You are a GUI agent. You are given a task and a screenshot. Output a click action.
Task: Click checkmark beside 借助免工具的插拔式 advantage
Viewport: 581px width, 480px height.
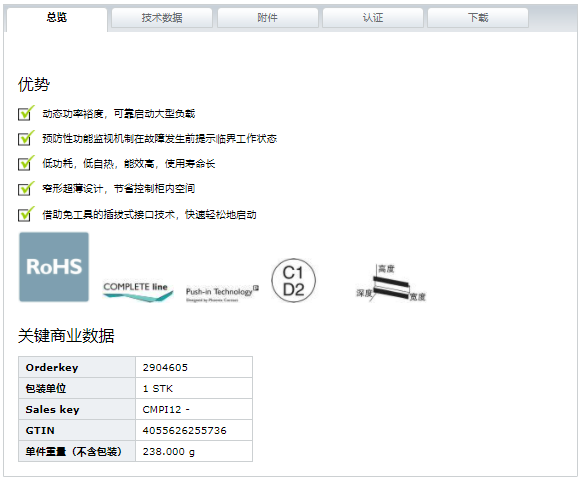(26, 214)
